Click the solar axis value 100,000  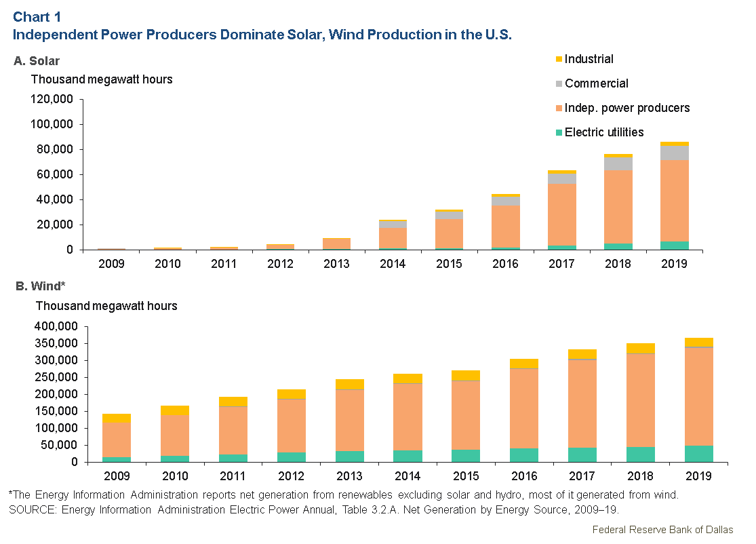(52, 124)
